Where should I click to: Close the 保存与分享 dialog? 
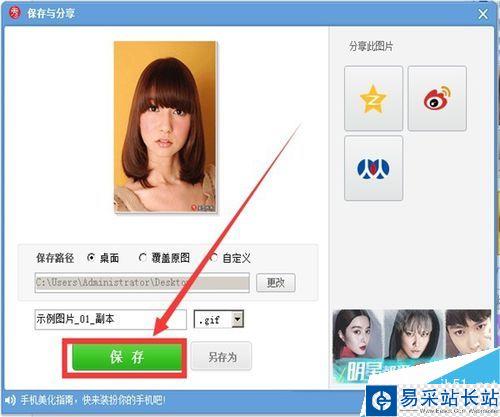click(x=483, y=14)
